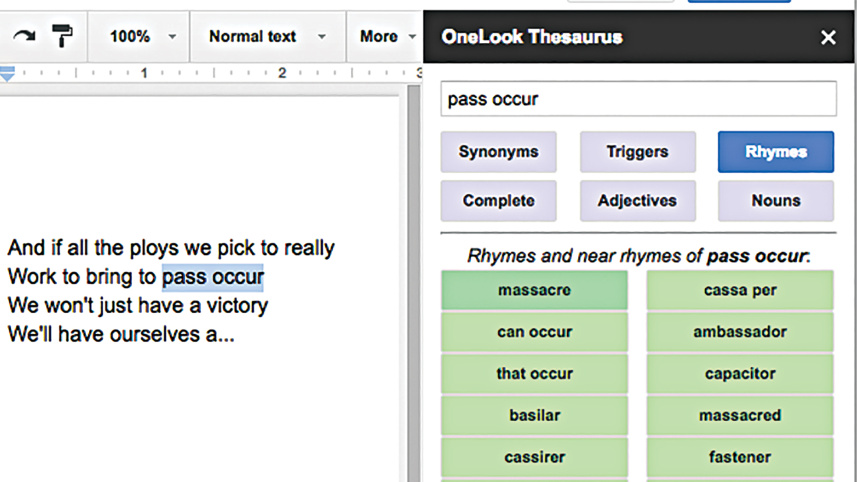This screenshot has height=482, width=857.
Task: Click the 'basilar' rhyme result
Action: coord(534,415)
